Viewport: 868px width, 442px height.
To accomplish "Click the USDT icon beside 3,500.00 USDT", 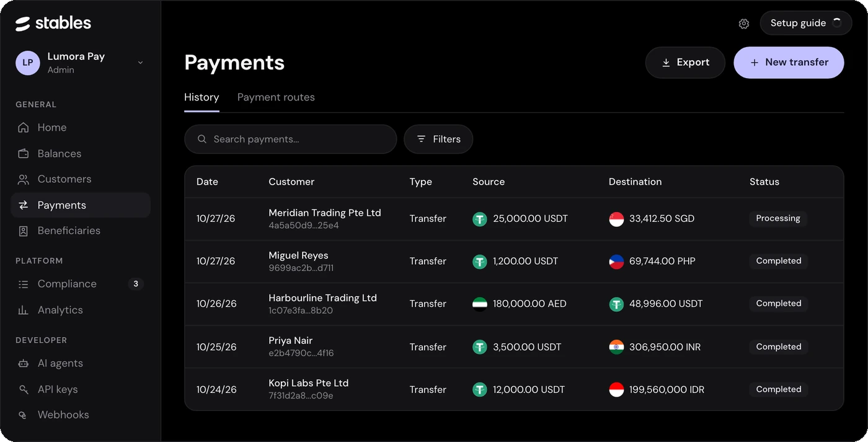I will coord(480,347).
